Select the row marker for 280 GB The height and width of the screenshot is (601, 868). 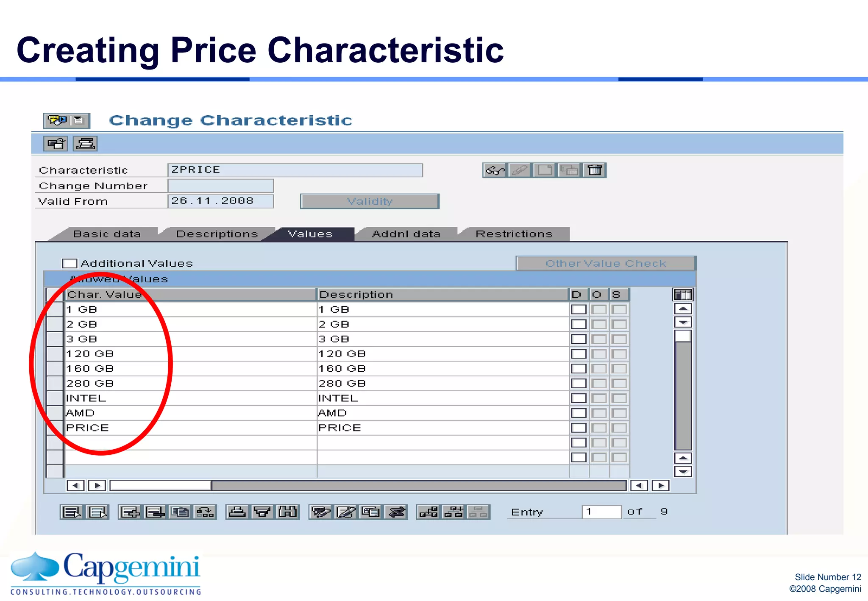click(x=55, y=384)
